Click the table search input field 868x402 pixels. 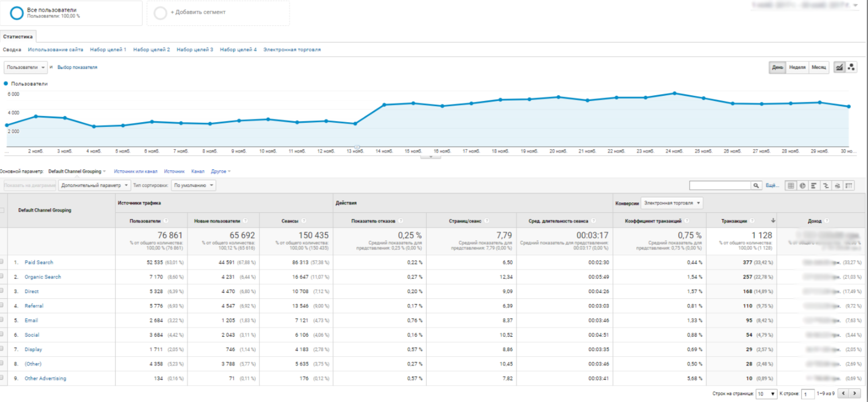pyautogui.click(x=720, y=186)
